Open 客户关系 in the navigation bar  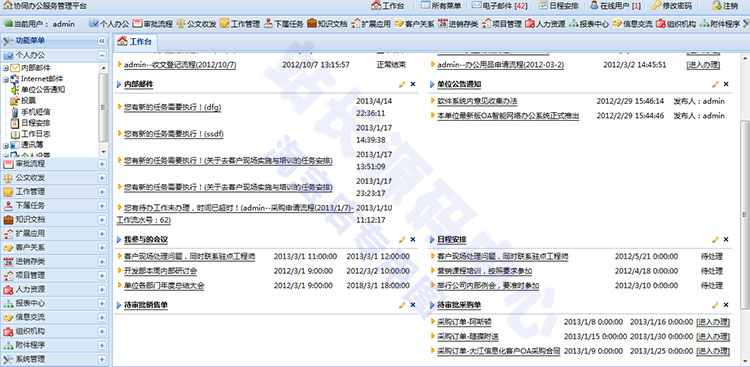click(414, 23)
